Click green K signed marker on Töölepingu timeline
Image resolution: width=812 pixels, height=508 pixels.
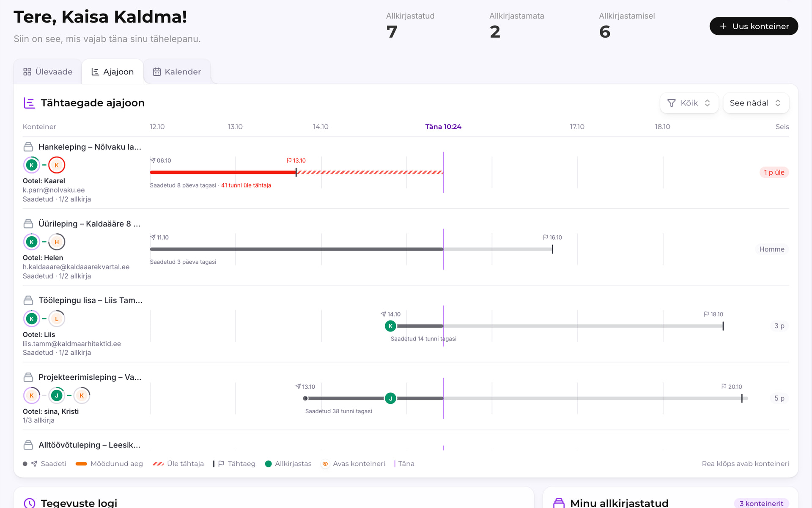[x=390, y=326]
